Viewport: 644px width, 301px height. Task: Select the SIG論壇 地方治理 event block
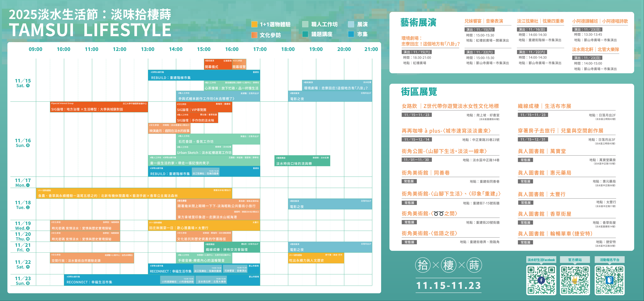coord(99,107)
